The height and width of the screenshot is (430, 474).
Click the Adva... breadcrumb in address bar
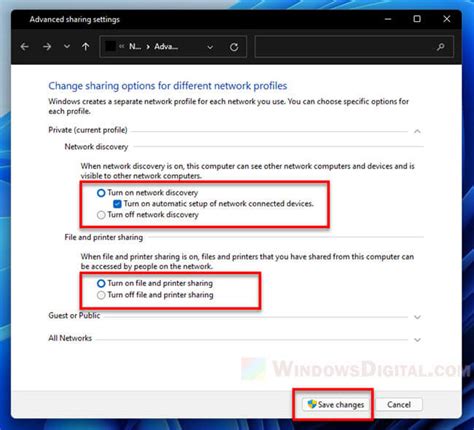166,47
